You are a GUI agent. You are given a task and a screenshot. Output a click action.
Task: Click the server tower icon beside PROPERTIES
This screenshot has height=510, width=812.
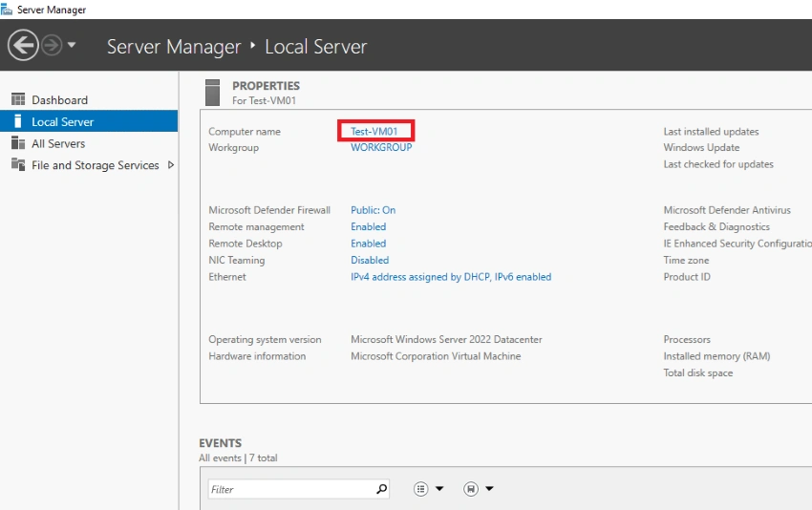[x=212, y=92]
